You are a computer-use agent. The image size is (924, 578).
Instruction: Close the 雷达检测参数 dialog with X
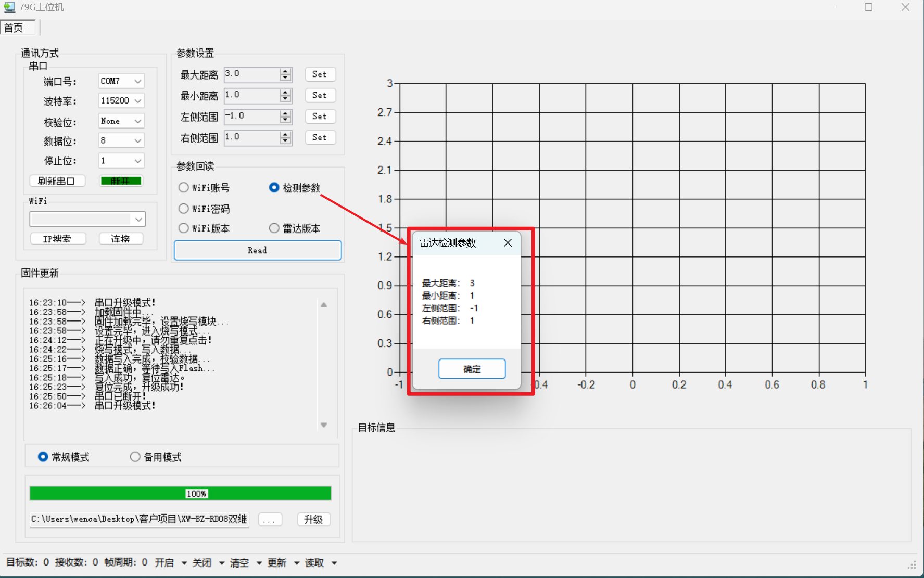pyautogui.click(x=508, y=243)
